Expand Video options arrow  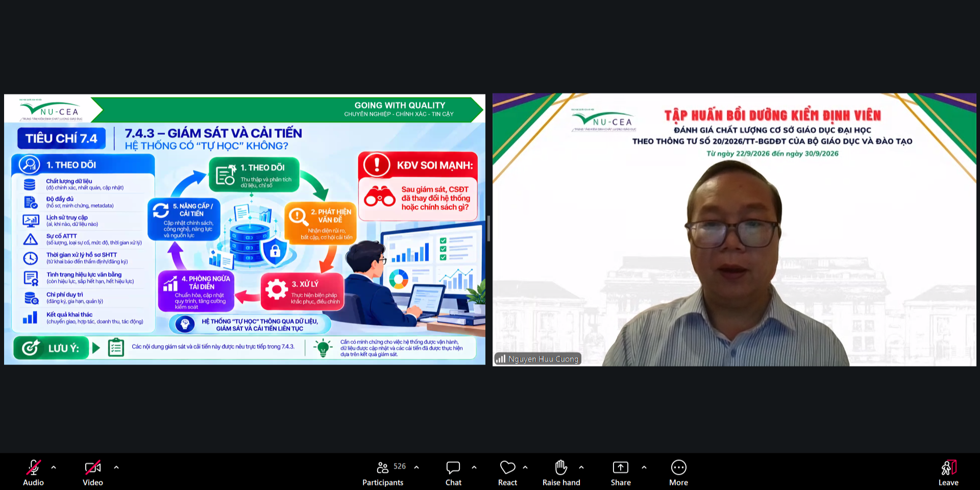[x=116, y=467]
